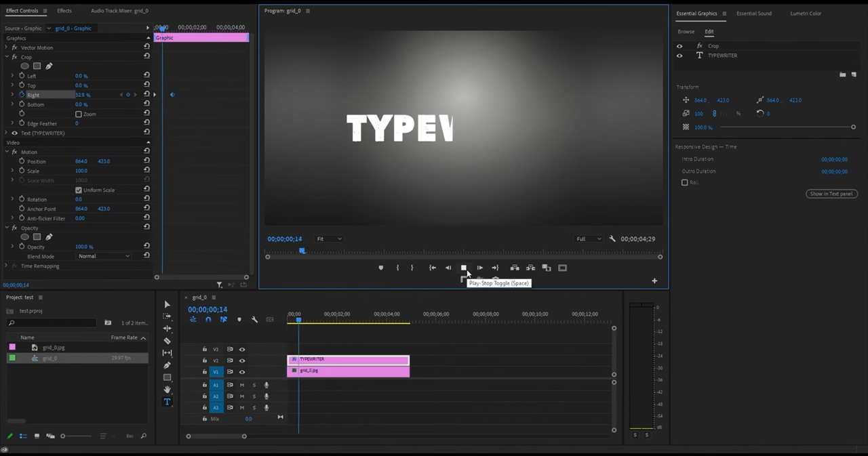This screenshot has height=456, width=868.
Task: Toggle V2 track output eye
Action: coord(242,360)
